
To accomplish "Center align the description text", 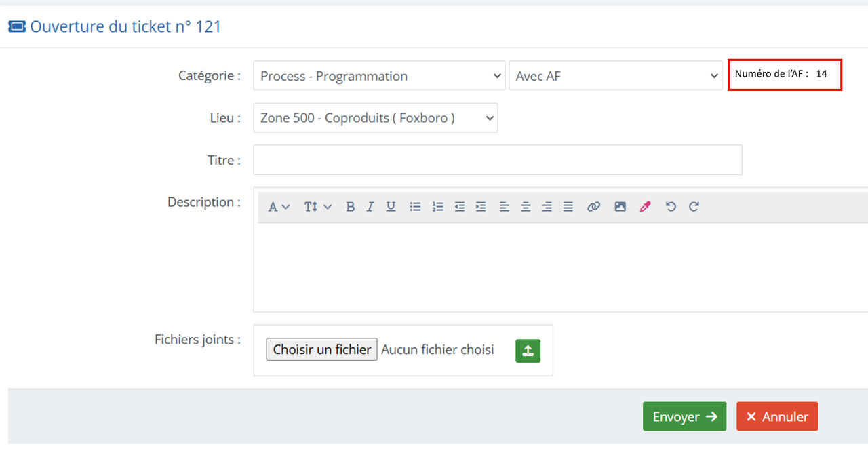I will 526,207.
